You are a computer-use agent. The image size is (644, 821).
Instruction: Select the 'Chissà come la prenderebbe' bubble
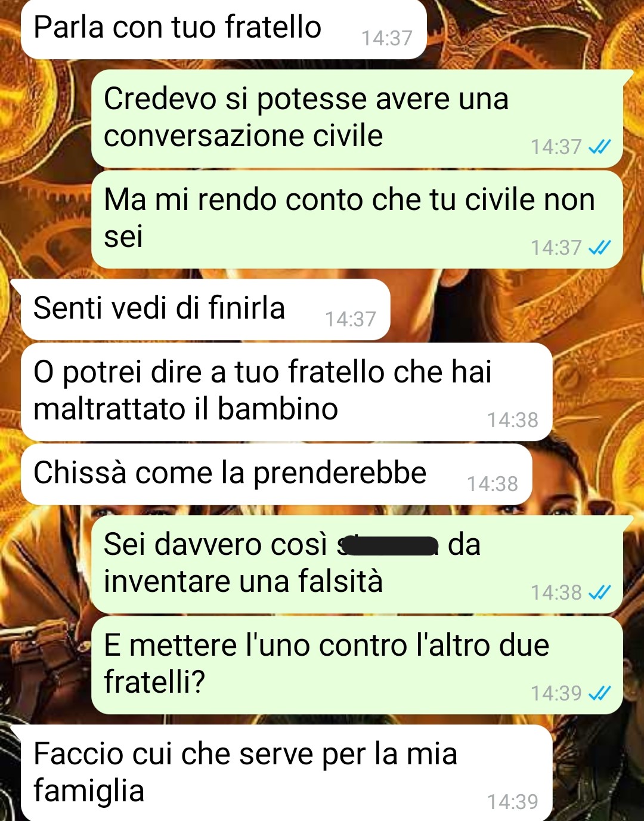tap(276, 474)
